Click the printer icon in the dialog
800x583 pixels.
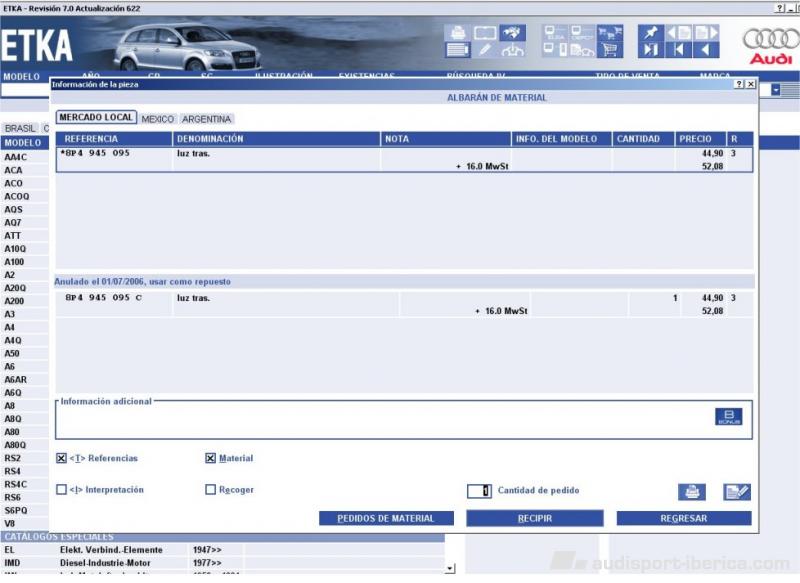[691, 491]
